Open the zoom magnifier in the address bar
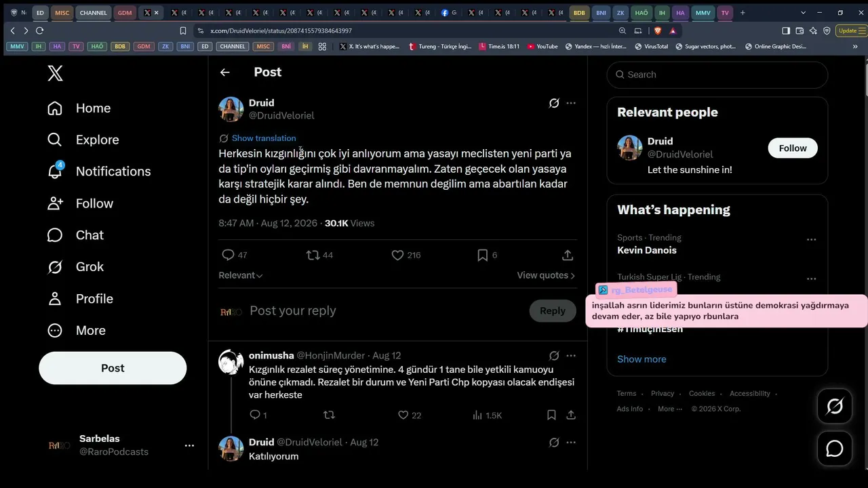The image size is (868, 488). tap(623, 30)
